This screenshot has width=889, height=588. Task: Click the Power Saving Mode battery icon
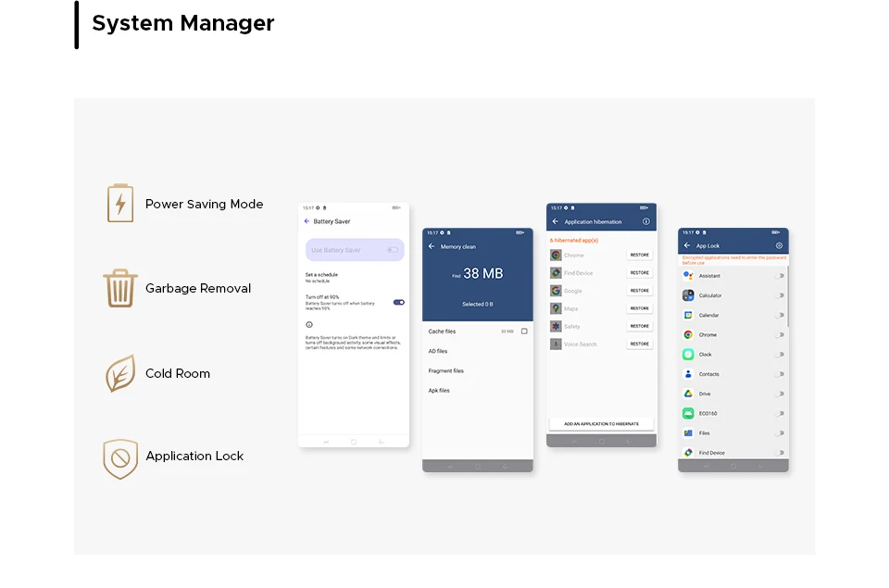pos(119,204)
